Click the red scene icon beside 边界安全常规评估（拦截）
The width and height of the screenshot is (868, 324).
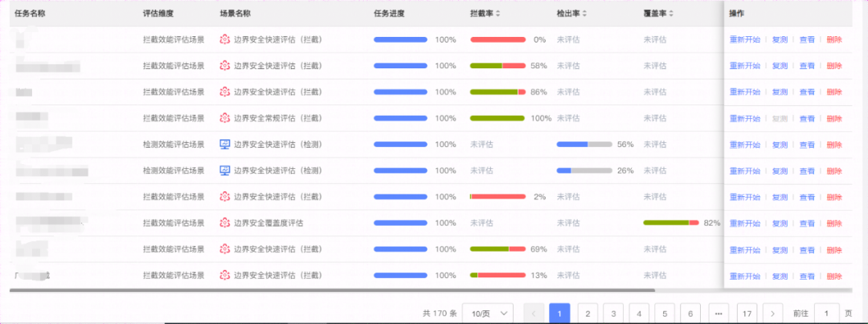coord(225,118)
